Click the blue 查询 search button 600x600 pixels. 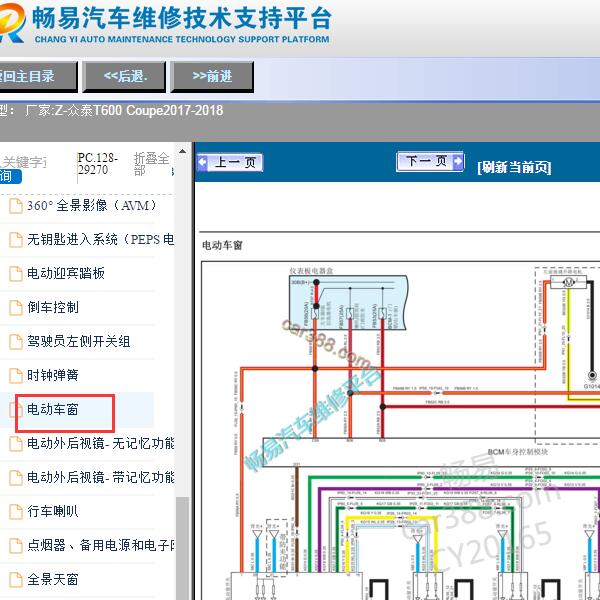[x=10, y=176]
